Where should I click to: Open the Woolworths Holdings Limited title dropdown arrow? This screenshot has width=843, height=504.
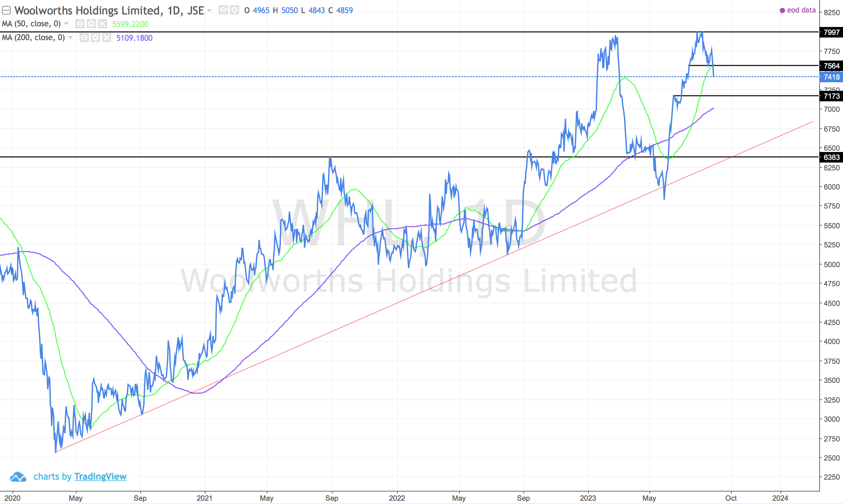(x=210, y=11)
